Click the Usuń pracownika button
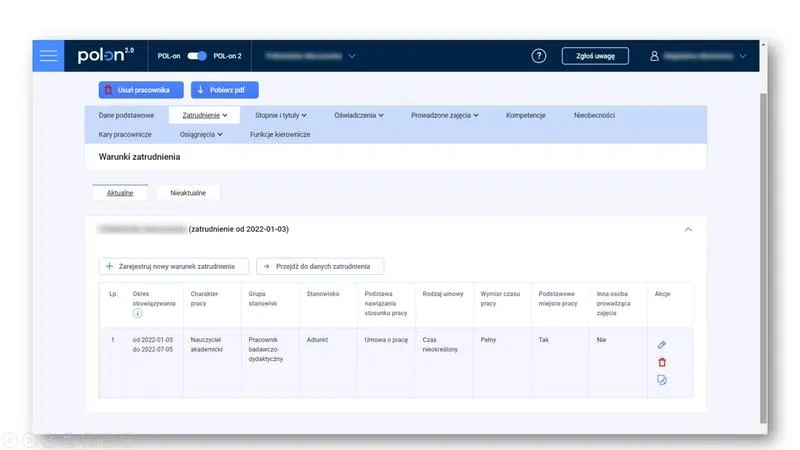 click(x=141, y=90)
